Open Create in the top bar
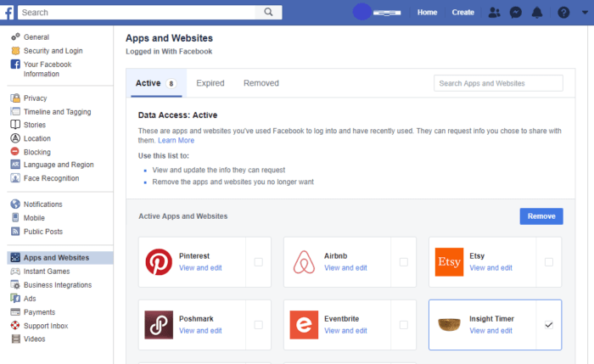The image size is (594, 364). pos(462,13)
